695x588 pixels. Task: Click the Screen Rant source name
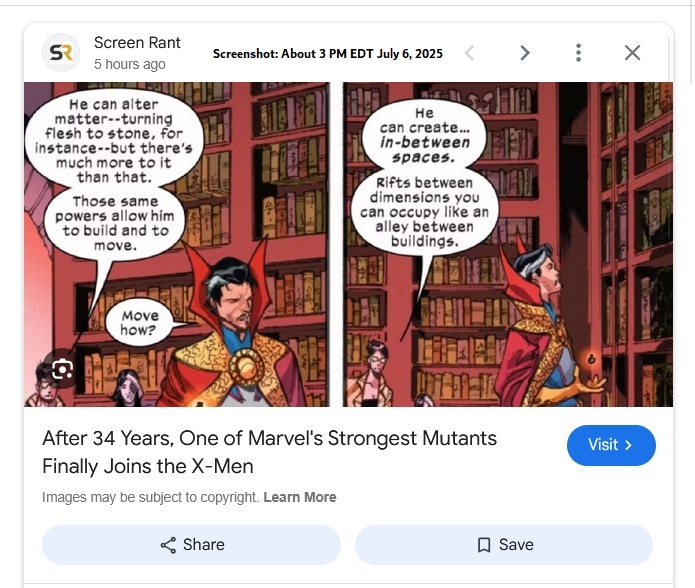pos(137,42)
